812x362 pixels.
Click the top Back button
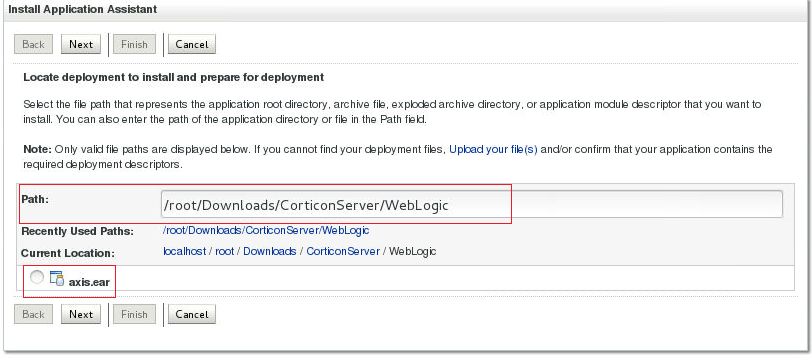(33, 45)
